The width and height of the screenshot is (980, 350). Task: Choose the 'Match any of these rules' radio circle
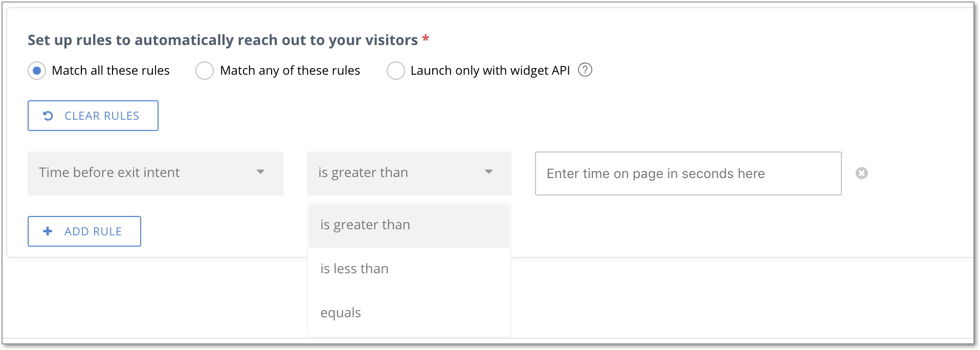tap(205, 71)
